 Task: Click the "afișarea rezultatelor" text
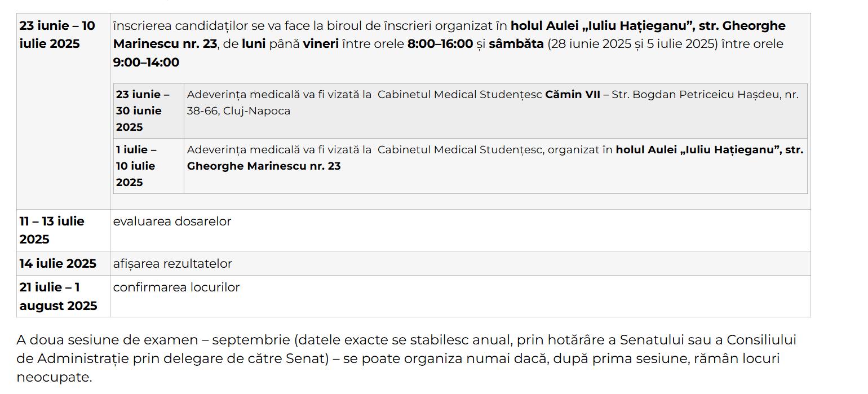pos(172,264)
